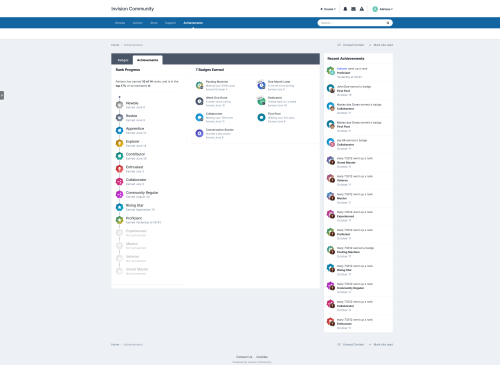Click the Newbie rank badge icon
Image resolution: width=500 pixels, height=365 pixels.
[119, 105]
